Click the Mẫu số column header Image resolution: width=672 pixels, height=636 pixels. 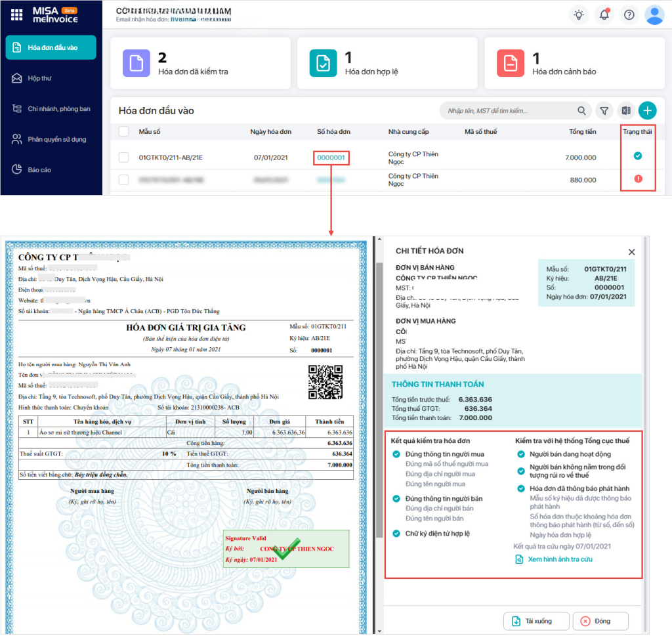click(x=150, y=131)
